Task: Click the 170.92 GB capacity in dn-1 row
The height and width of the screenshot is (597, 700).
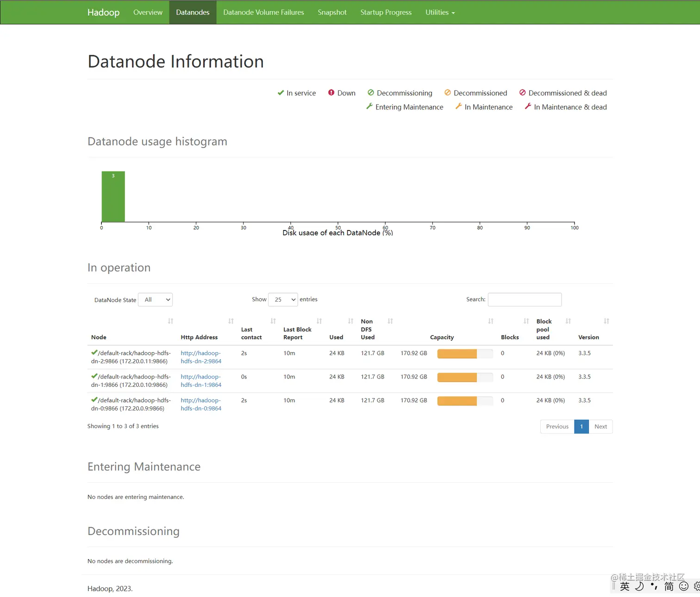Action: (414, 377)
